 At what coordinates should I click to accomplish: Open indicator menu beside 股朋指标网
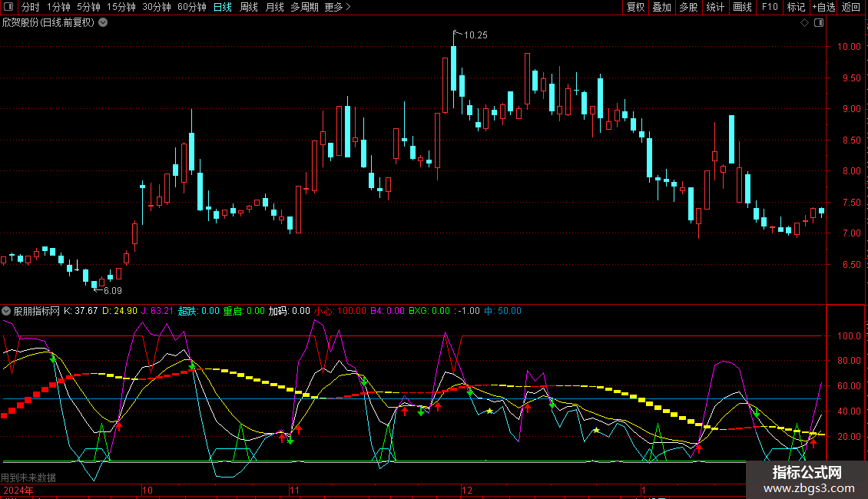(6, 311)
